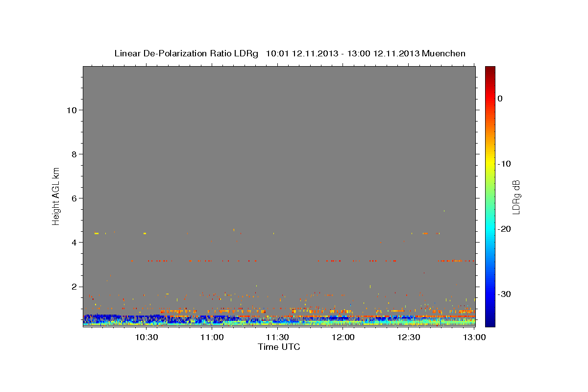Click the 11:30 time tick label
This screenshot has height=392, width=588.
tap(277, 338)
